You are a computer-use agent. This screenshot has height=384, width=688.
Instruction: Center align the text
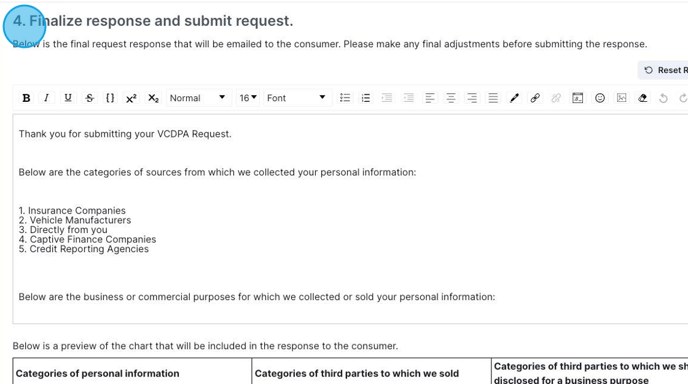tap(451, 98)
